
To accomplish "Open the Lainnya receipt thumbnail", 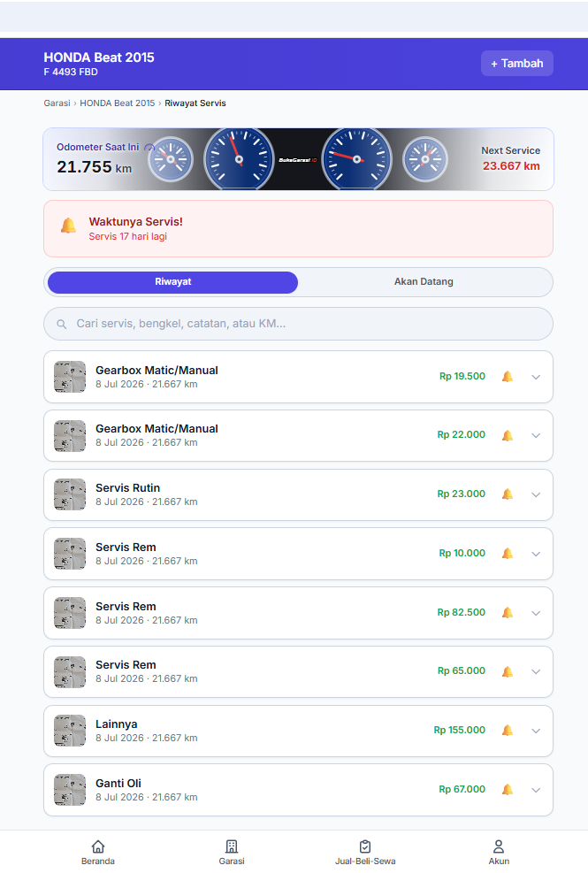I will pos(70,731).
